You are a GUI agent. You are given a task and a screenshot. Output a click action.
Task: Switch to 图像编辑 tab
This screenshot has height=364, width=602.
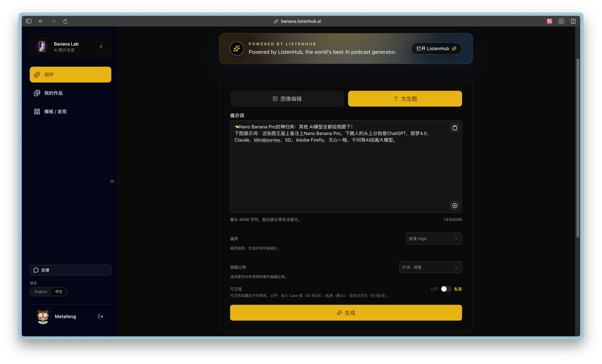click(287, 99)
